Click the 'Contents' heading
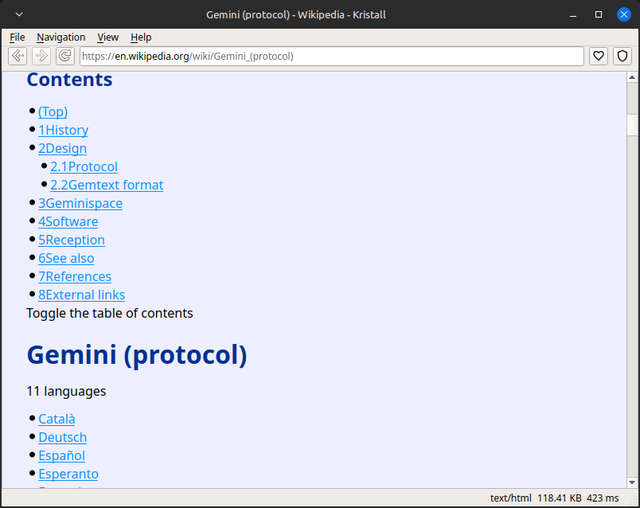The height and width of the screenshot is (508, 640). point(69,80)
